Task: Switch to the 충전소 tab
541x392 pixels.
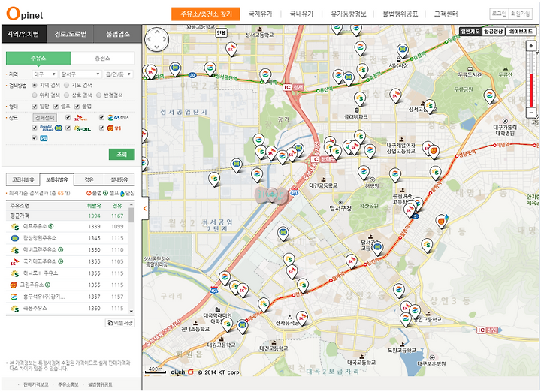Action: [x=102, y=59]
